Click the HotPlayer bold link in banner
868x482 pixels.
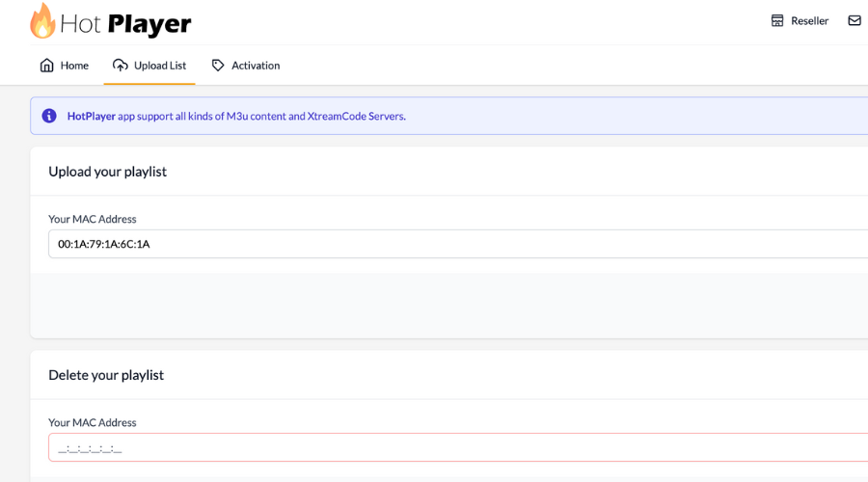point(92,117)
